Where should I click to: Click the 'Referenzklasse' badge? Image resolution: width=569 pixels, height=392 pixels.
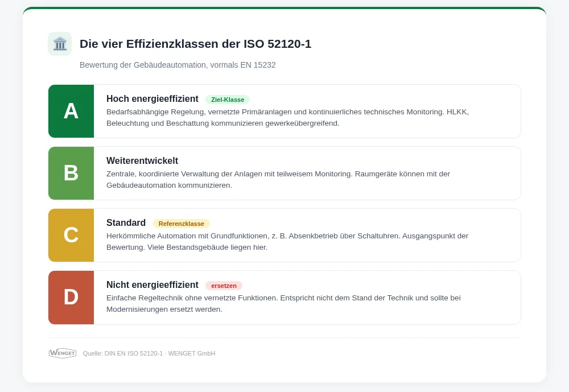tap(181, 224)
